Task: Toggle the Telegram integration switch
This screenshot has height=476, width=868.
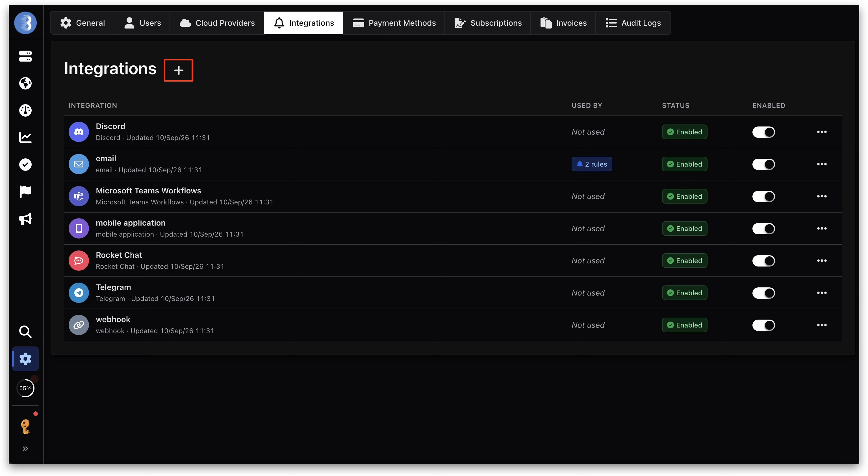Action: (x=763, y=293)
